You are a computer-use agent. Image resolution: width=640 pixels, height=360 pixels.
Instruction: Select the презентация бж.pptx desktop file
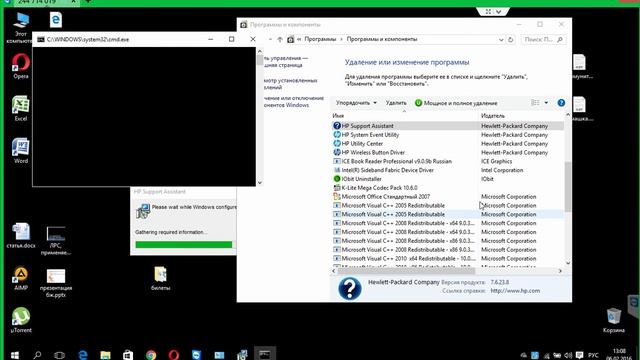tap(56, 282)
